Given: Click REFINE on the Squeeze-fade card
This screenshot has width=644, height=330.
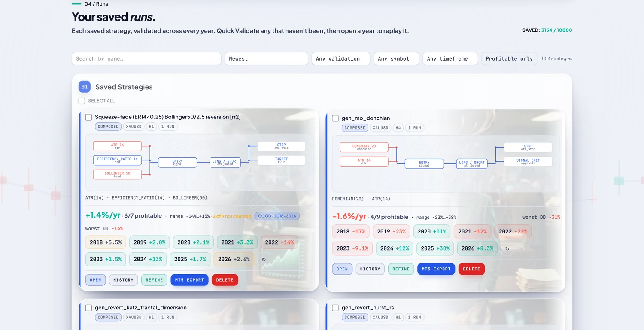Looking at the screenshot, I should 154,280.
